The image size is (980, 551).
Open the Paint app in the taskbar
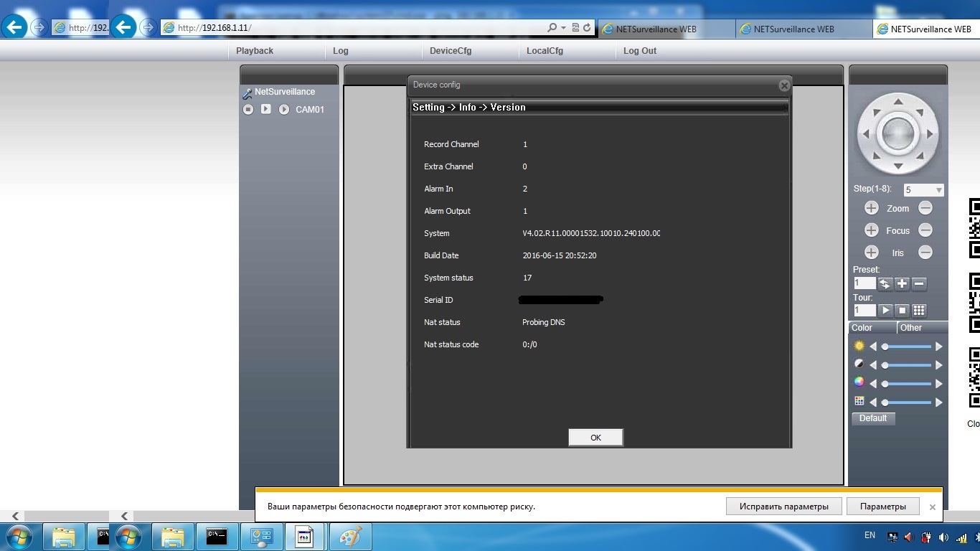[351, 537]
